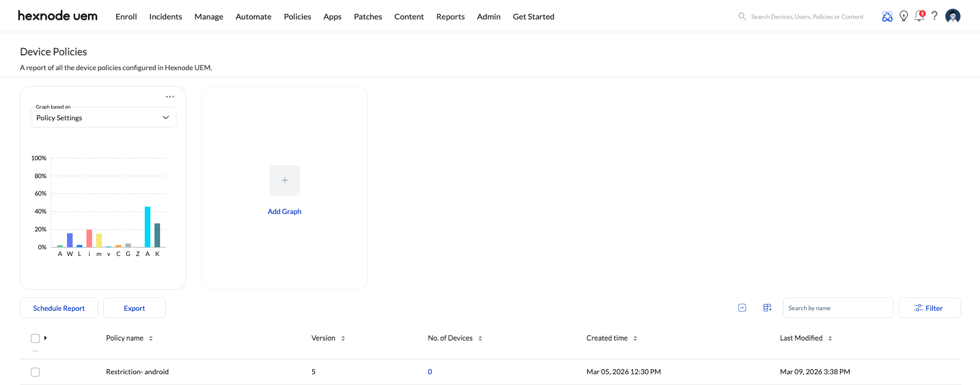980x385 pixels.
Task: Expand the arrow next to header checkbox
Action: 46,338
